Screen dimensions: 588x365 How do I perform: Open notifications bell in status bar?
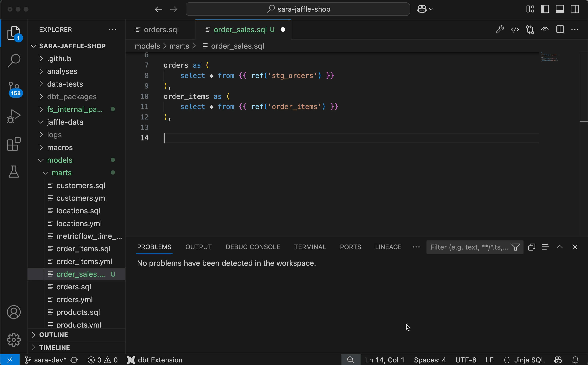575,360
